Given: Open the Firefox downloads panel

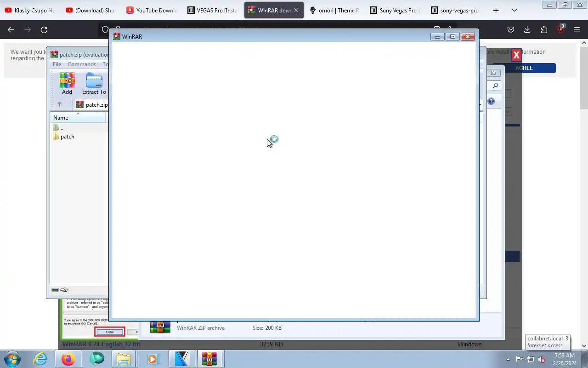Looking at the screenshot, I should point(527,29).
